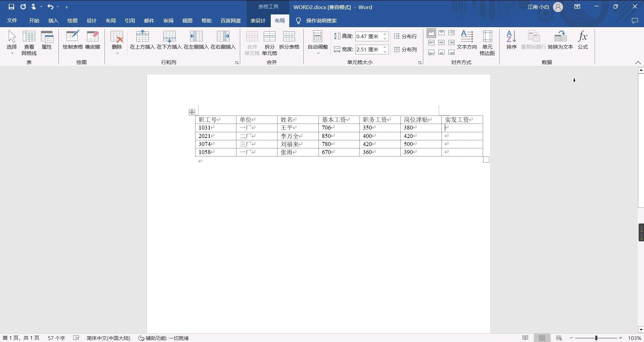The width and height of the screenshot is (644, 342).
Task: Save the document using the floppy disk icon
Action: tap(11, 7)
